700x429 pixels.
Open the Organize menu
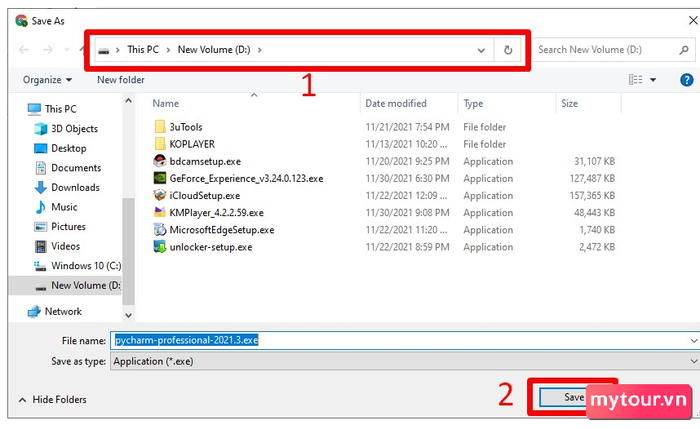47,80
